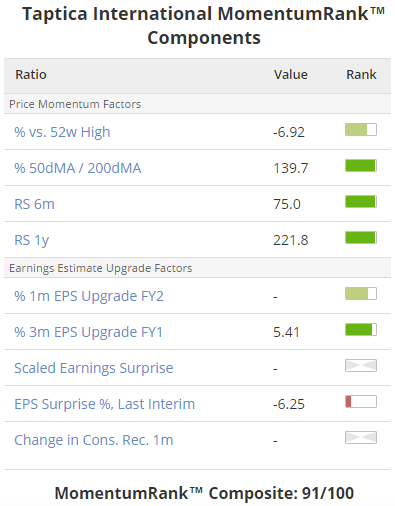Click the rank bar for 3m EPS Upgrade FY1
This screenshot has width=395, height=506.
click(361, 330)
